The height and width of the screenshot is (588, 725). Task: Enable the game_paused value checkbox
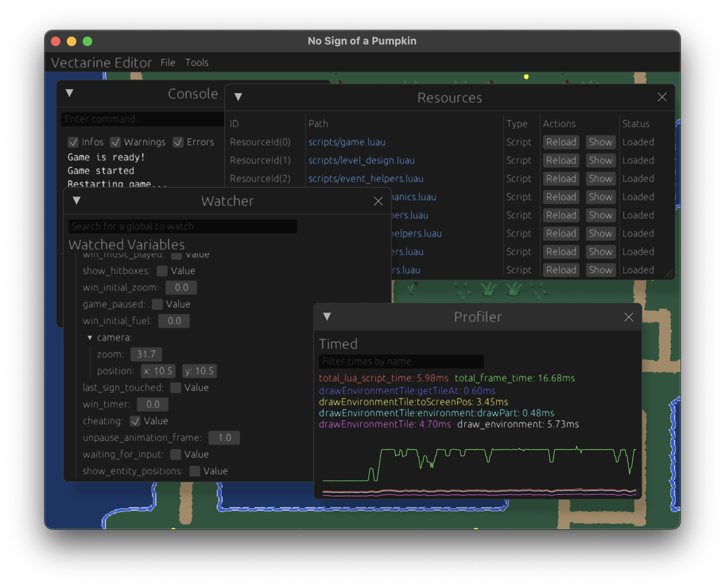(x=157, y=304)
